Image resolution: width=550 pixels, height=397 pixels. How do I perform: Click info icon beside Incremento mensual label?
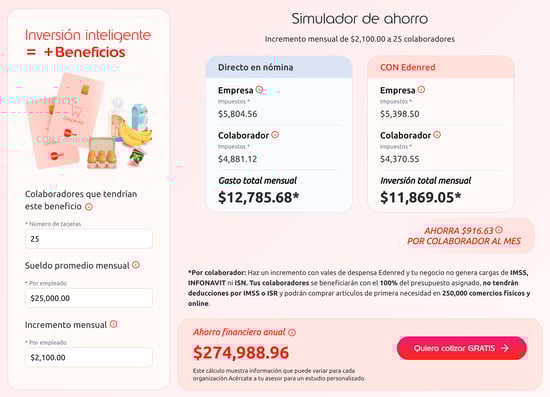(x=113, y=324)
